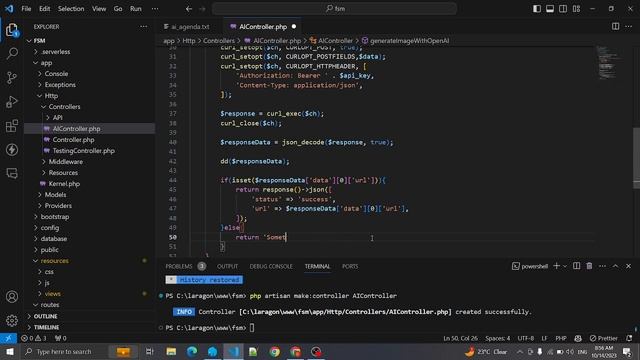Create a new terminal with plus icon

pos(556,266)
